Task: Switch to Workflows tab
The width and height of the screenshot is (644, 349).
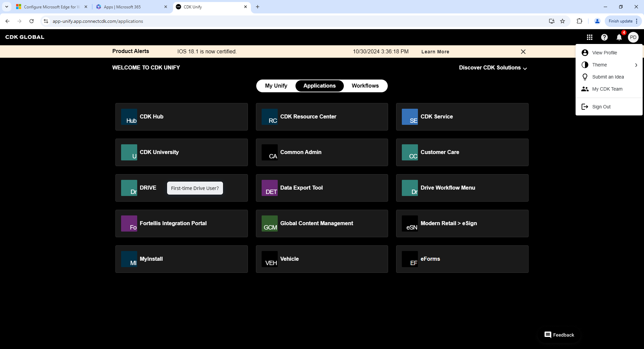Action: (365, 86)
